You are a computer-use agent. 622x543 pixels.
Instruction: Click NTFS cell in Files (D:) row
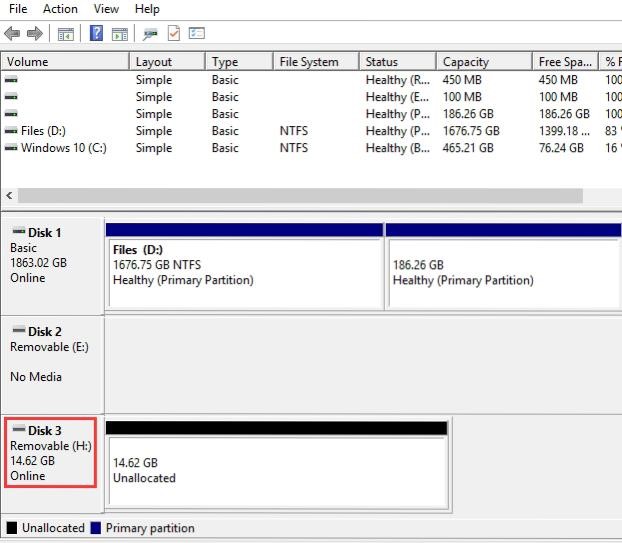tap(294, 130)
